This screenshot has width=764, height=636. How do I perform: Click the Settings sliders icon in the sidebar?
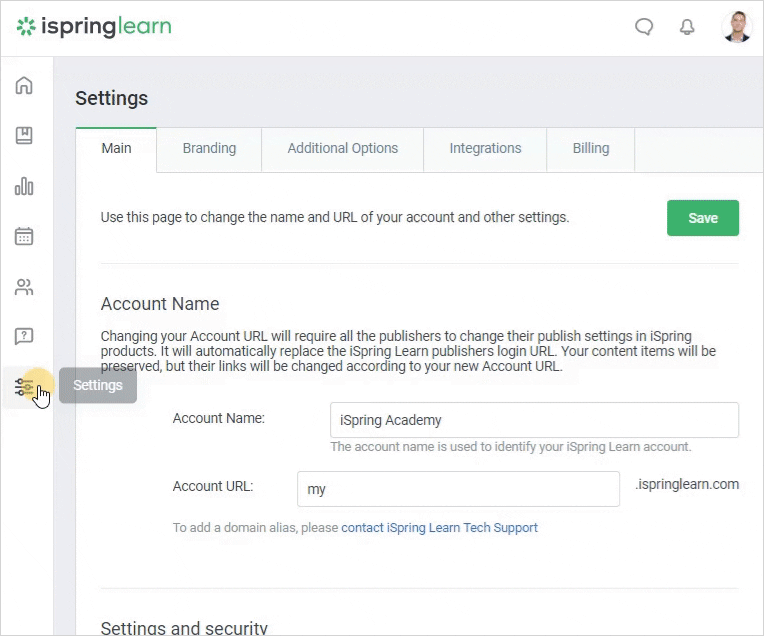(24, 387)
